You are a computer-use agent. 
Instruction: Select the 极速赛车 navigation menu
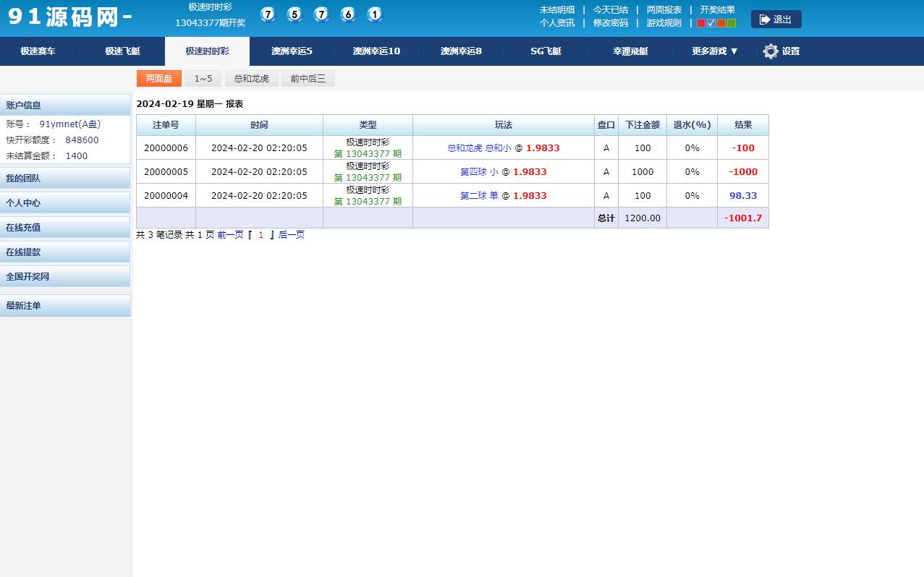click(x=38, y=51)
